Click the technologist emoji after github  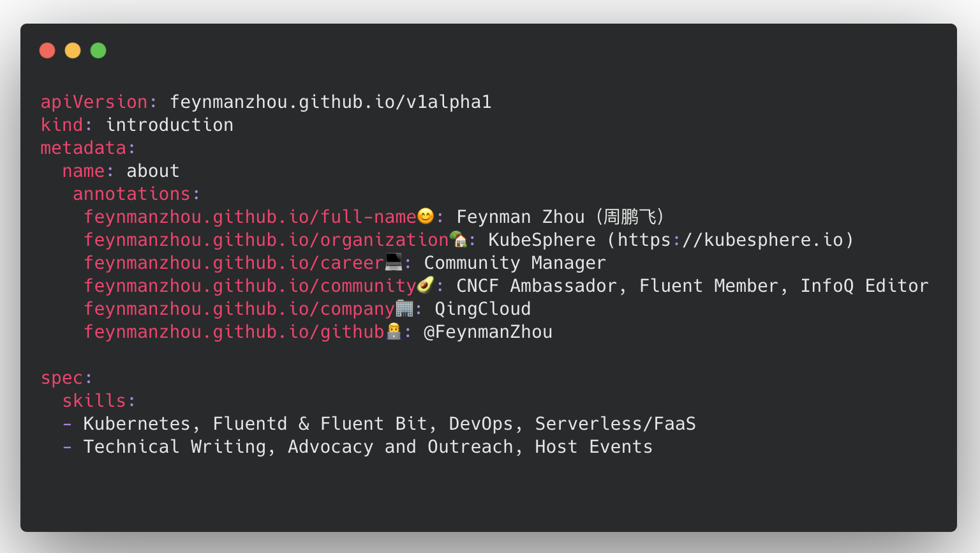394,331
